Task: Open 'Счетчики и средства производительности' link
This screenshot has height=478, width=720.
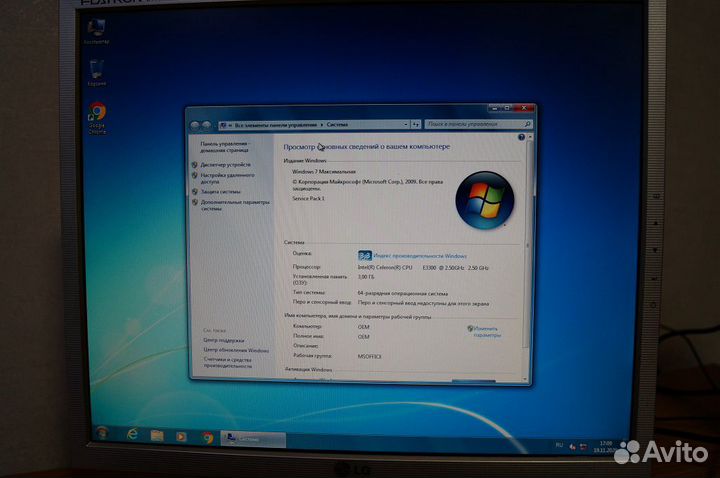Action: pos(228,363)
